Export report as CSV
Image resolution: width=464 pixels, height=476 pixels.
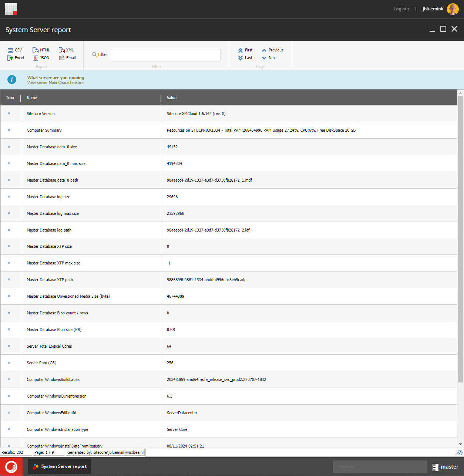pos(15,50)
